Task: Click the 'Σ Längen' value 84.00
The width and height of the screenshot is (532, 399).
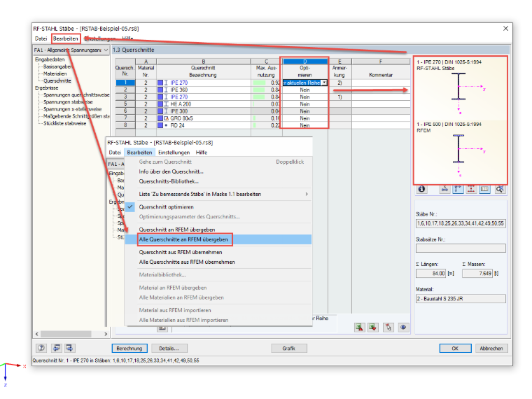Action: [x=430, y=274]
